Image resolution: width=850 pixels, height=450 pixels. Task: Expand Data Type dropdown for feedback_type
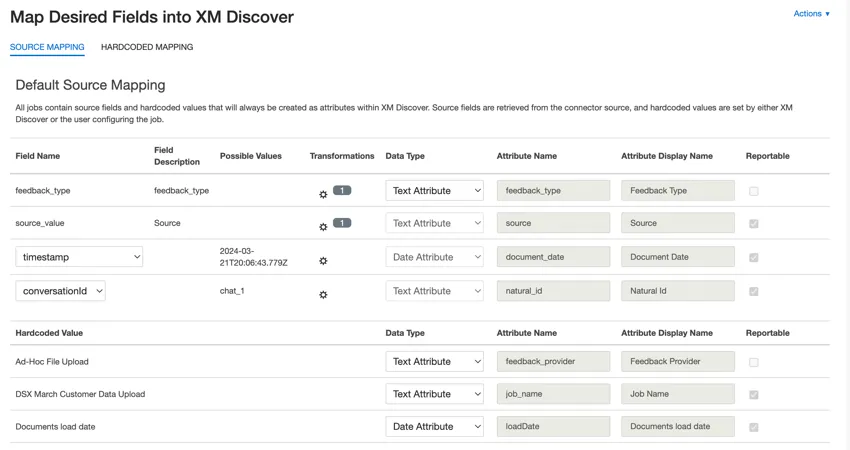point(435,191)
